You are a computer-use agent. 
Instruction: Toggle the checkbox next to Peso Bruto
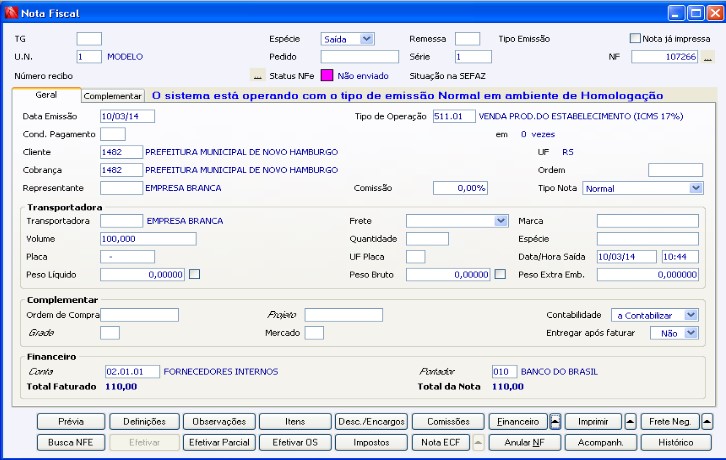point(500,274)
